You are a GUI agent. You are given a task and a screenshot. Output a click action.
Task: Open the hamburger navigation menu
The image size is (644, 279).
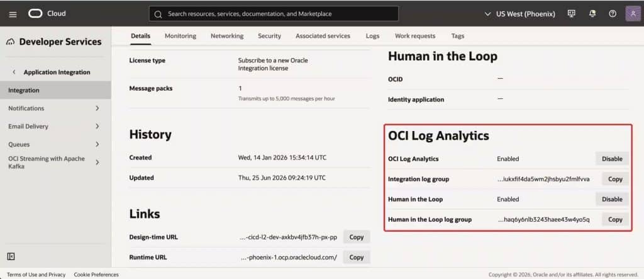(x=13, y=14)
